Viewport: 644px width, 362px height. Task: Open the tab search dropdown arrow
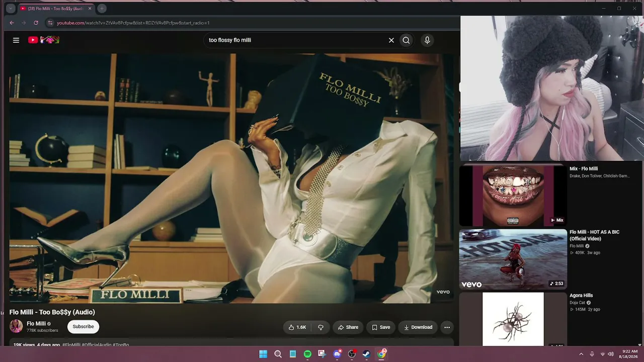(x=11, y=9)
